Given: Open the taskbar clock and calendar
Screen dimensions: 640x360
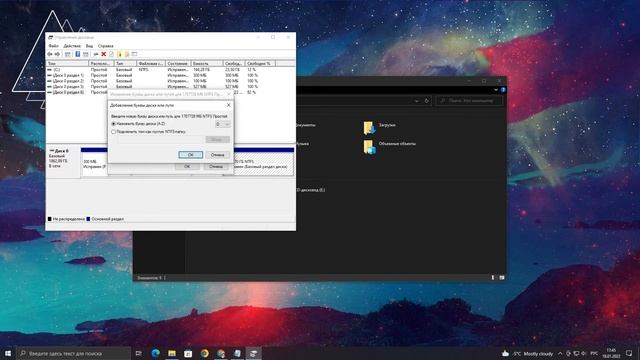Looking at the screenshot, I should [x=611, y=353].
